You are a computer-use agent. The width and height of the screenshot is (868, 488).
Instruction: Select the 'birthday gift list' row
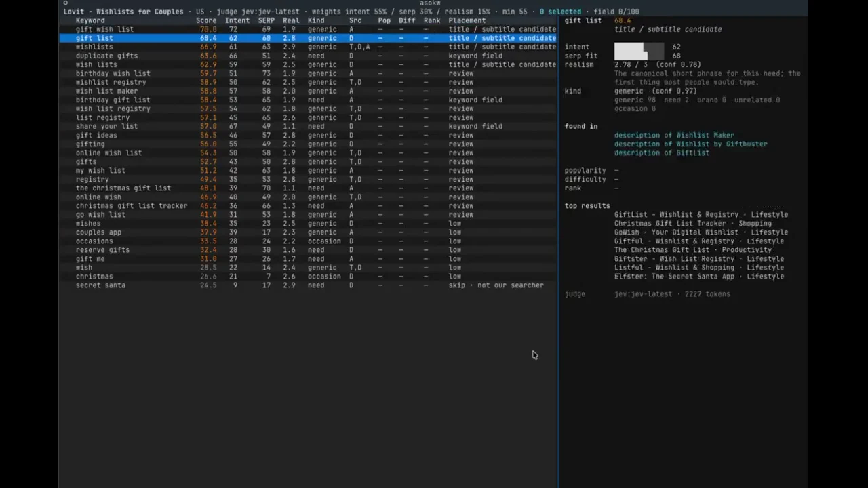coord(308,100)
